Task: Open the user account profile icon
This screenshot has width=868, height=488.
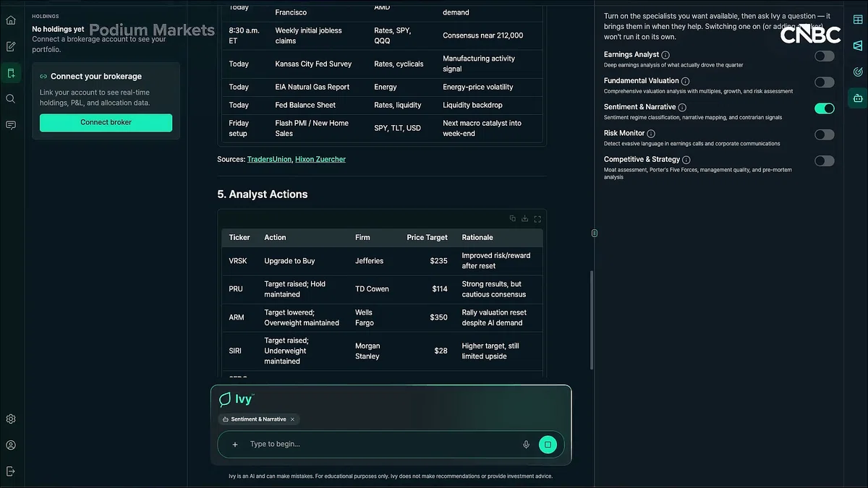Action: click(11, 445)
